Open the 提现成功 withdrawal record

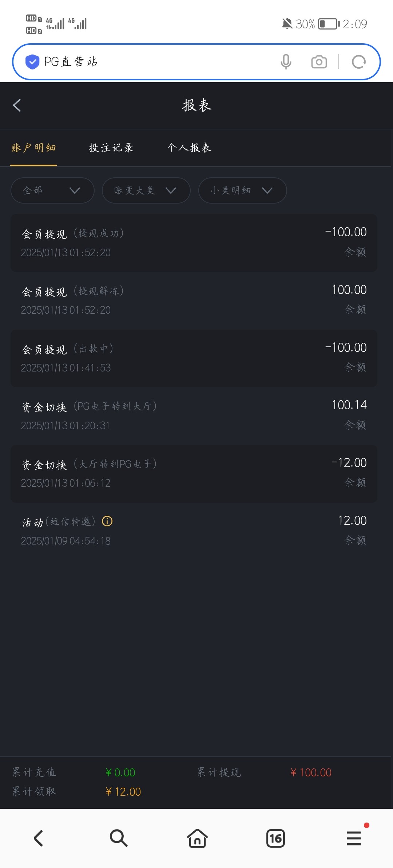click(194, 243)
